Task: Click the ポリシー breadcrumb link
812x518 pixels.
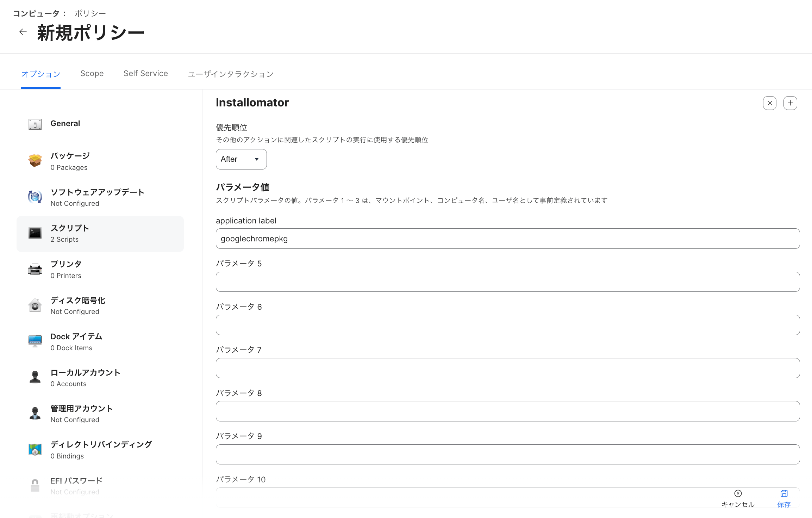Action: (90, 13)
